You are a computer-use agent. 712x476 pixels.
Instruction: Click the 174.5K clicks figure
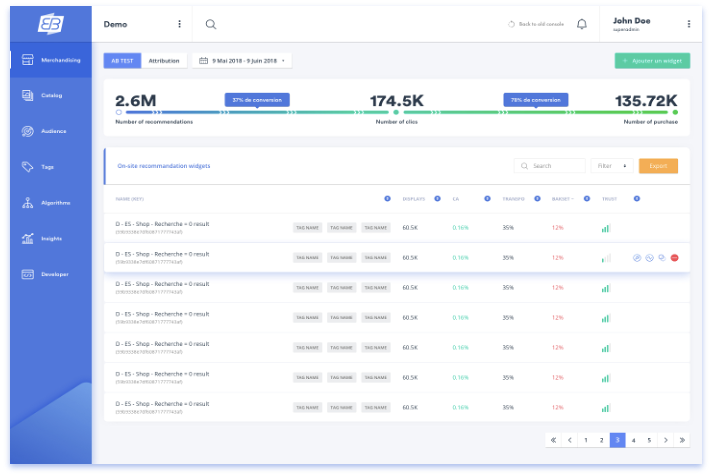[x=396, y=100]
